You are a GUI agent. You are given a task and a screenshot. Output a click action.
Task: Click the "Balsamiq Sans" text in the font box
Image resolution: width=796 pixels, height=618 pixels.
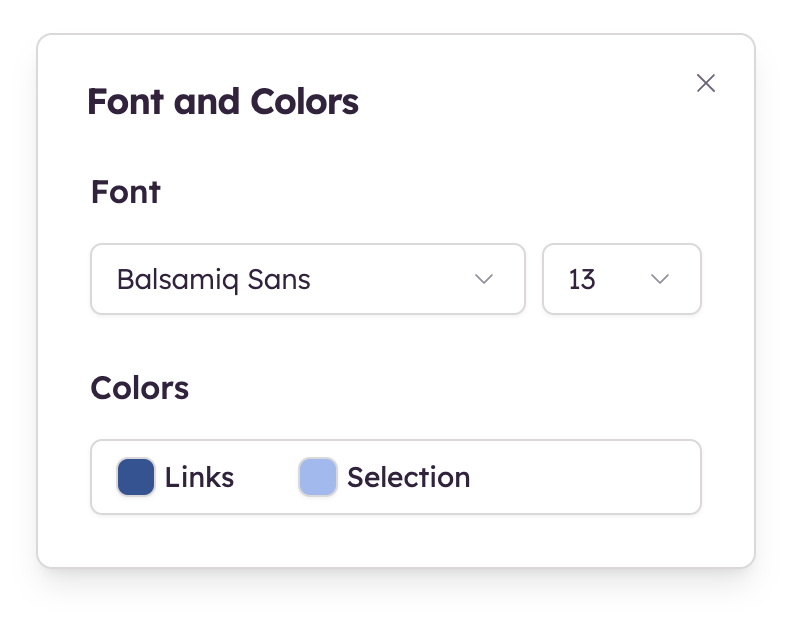point(213,279)
